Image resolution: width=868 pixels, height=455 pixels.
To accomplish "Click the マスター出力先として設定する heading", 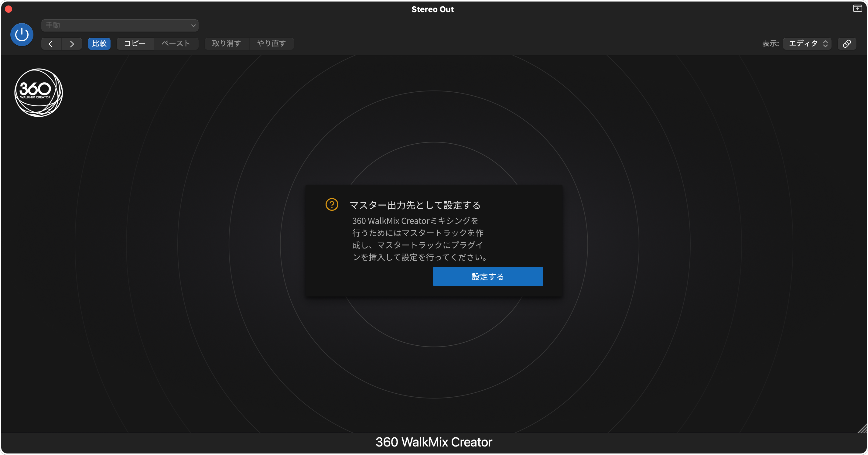I will (415, 205).
